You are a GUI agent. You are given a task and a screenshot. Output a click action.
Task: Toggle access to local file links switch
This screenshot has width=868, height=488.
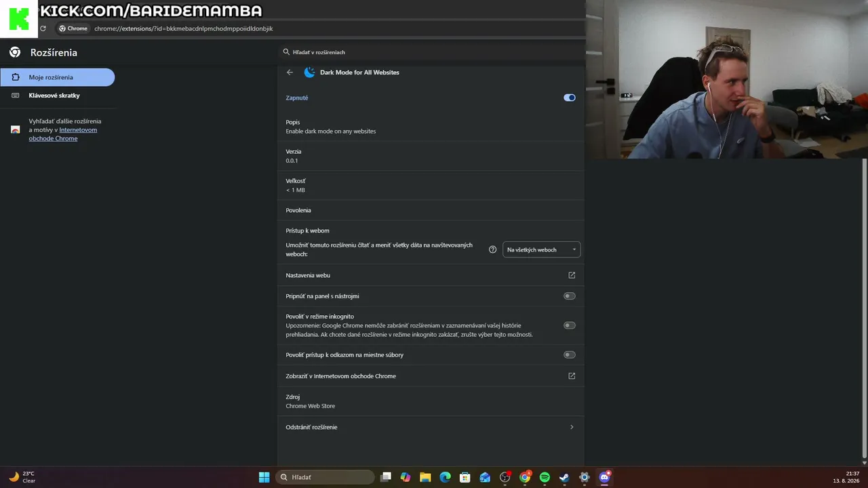tap(570, 354)
